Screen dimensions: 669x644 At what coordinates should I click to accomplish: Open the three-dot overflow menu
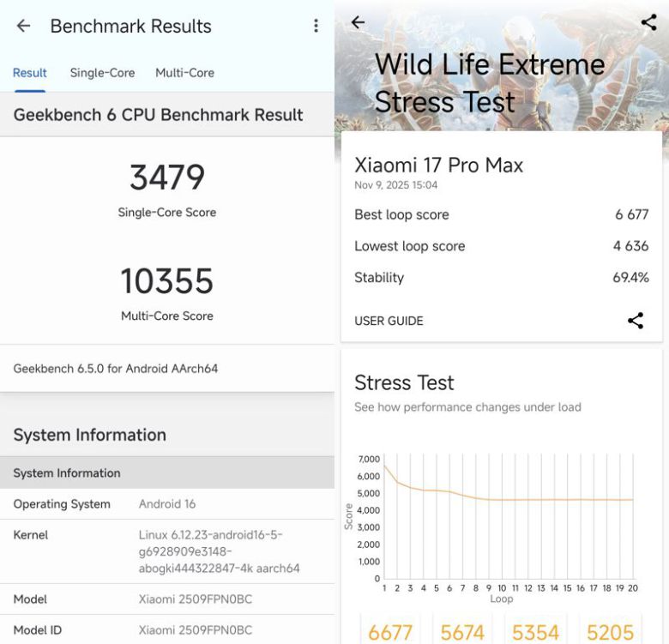click(316, 26)
